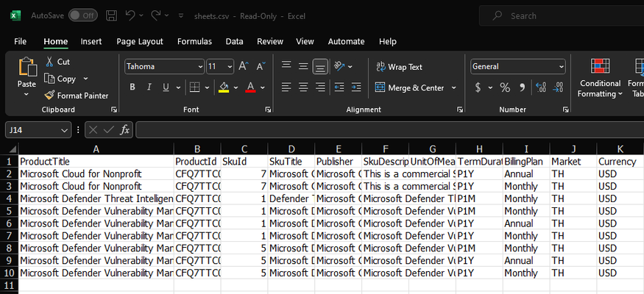644x294 pixels.
Task: Click the Orientation text angle icon
Action: coord(339,66)
